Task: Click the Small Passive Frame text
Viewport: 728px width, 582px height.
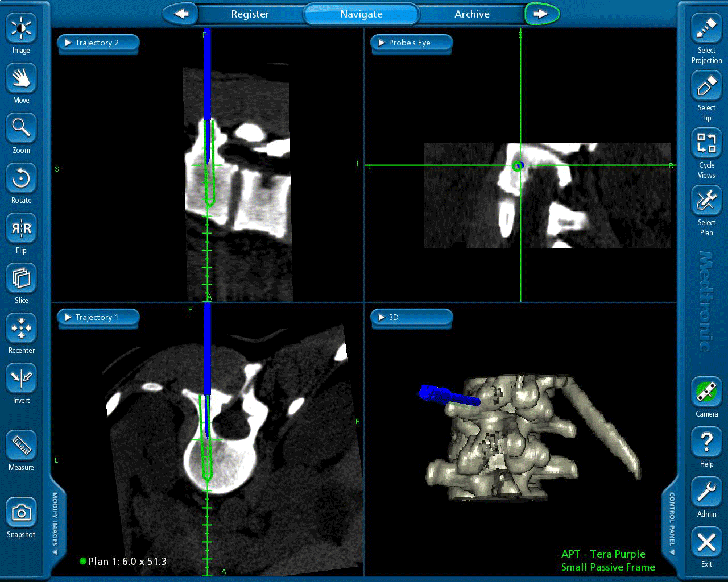Action: (608, 567)
